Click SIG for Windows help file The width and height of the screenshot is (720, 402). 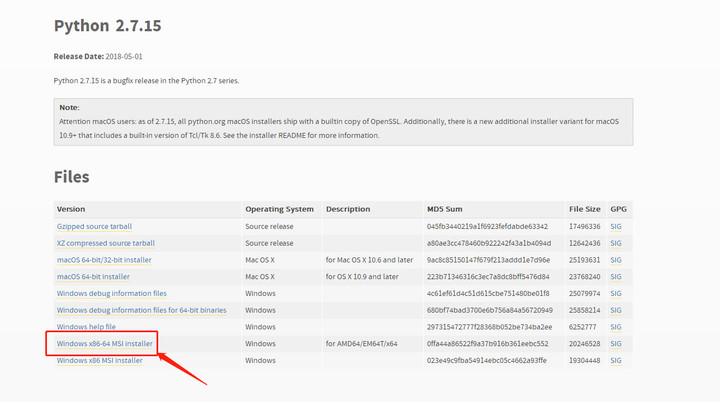click(x=616, y=327)
